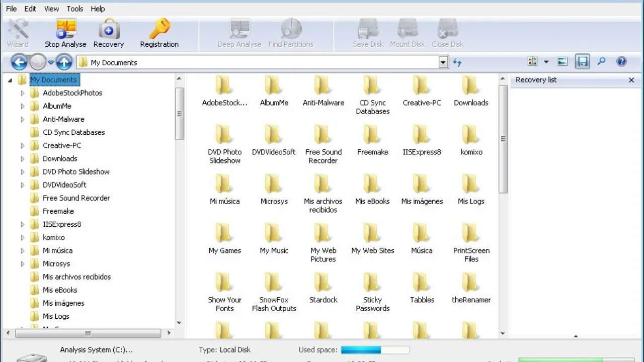Screen dimensions: 644x362
Task: Expand the DVDVideoSoft tree node
Action: pyautogui.click(x=23, y=185)
